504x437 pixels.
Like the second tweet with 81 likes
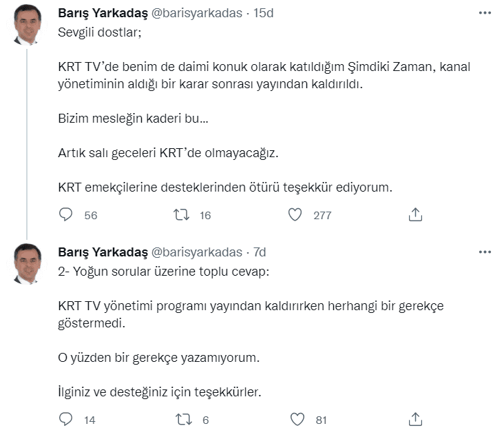click(297, 419)
